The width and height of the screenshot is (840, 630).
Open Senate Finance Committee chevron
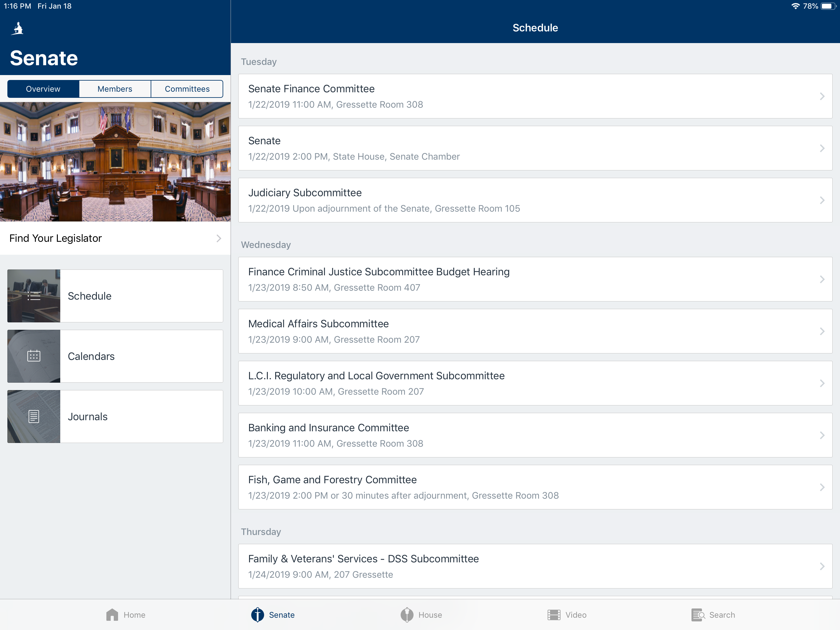pyautogui.click(x=822, y=96)
